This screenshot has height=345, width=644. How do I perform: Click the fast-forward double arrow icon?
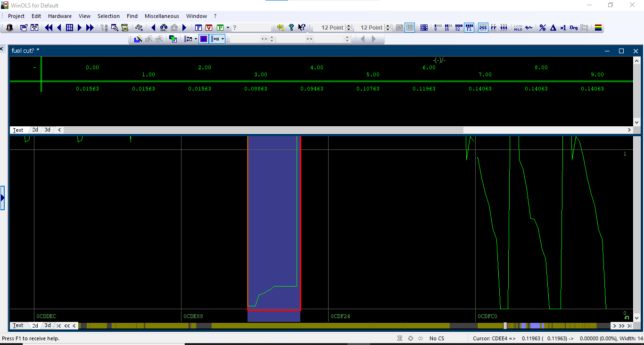click(90, 28)
